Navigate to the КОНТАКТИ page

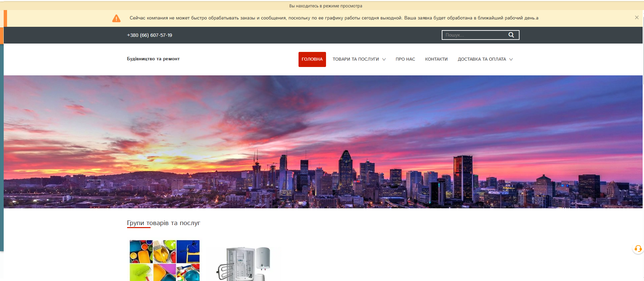pyautogui.click(x=436, y=59)
